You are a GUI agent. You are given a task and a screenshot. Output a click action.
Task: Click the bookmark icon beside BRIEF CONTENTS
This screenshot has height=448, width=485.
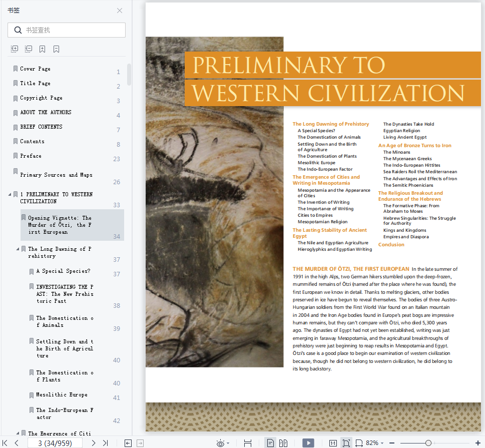point(16,128)
